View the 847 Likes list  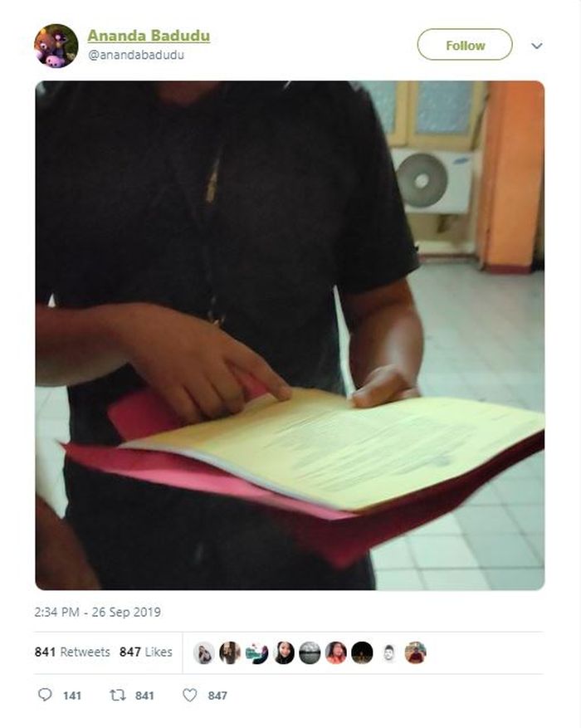tap(146, 652)
